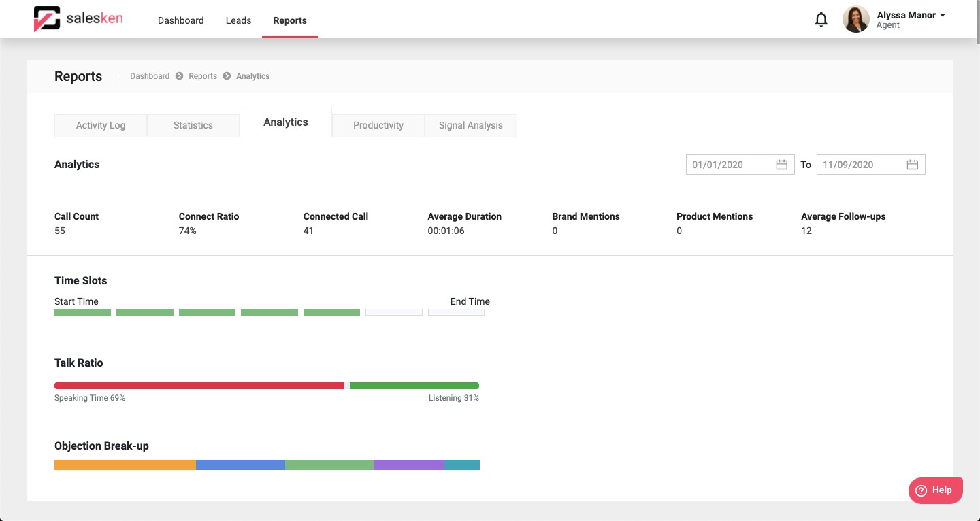Expand the Alyssa Manor user dropdown
This screenshot has height=521, width=980.
(943, 15)
